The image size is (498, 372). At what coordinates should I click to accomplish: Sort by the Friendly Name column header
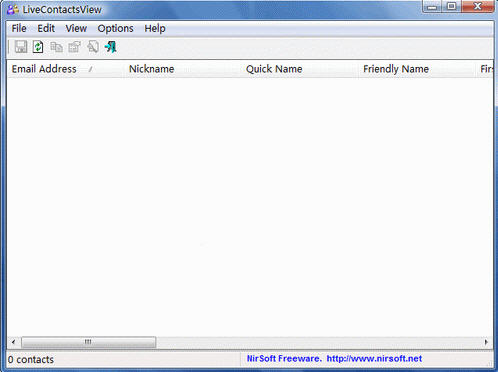point(417,69)
